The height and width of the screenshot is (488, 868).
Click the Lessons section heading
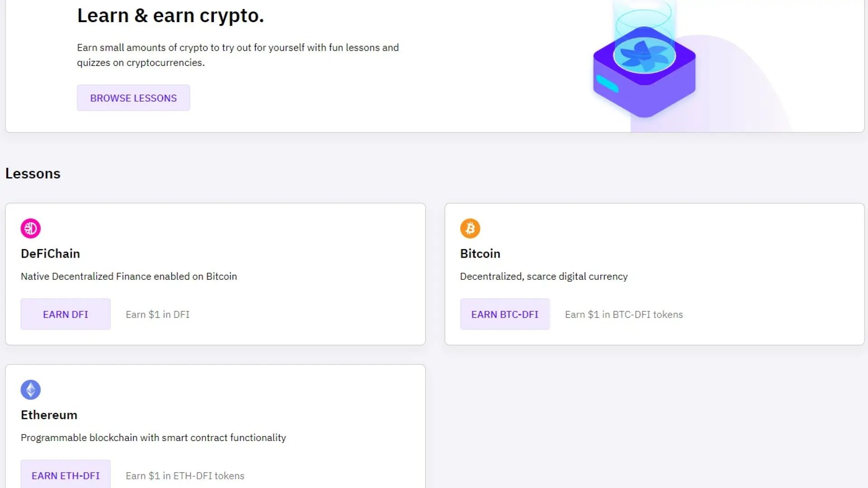pyautogui.click(x=33, y=173)
